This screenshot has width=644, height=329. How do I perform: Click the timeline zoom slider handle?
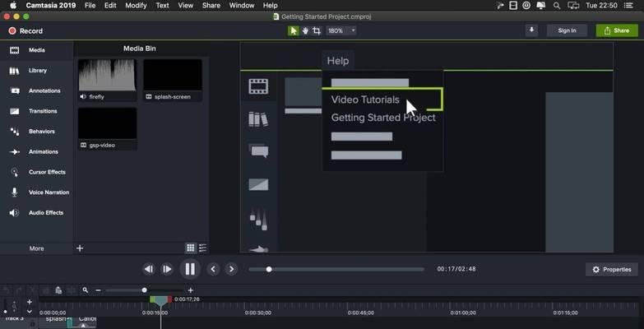point(144,290)
